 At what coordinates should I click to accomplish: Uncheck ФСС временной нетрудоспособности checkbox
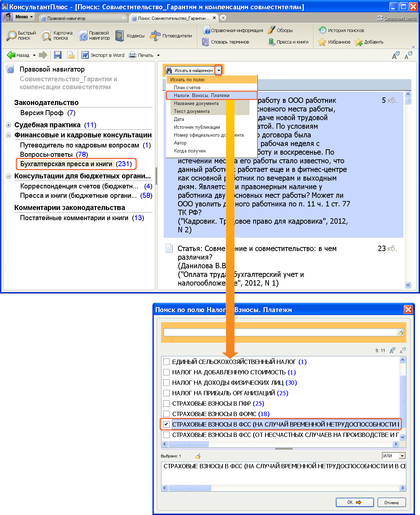click(x=166, y=424)
